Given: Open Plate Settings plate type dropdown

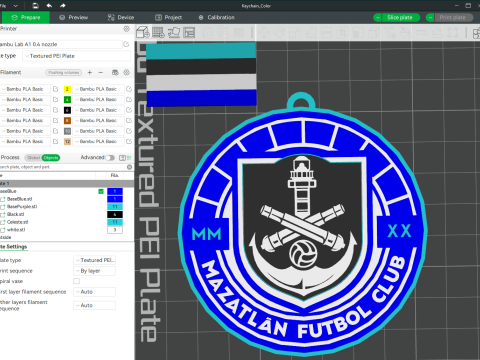Looking at the screenshot, I should [95, 260].
